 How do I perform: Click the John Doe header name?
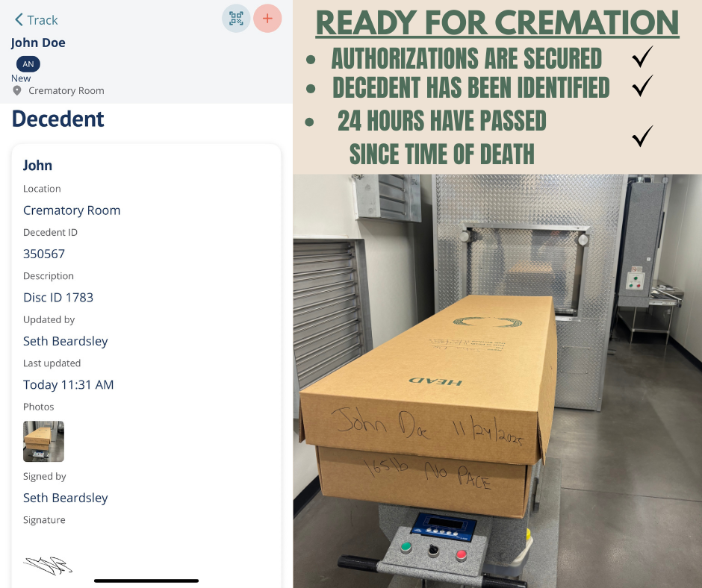(38, 43)
